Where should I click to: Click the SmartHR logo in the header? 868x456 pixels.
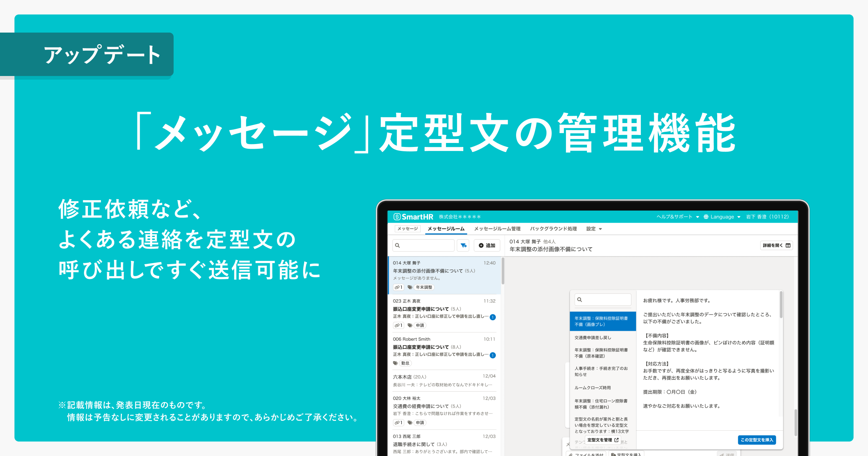(413, 217)
